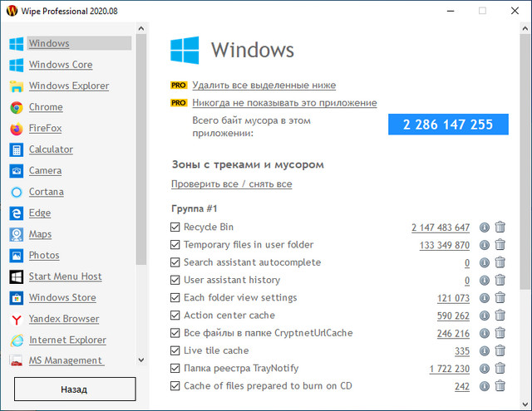Select Windows Explorer in the sidebar list
The image size is (532, 411).
[x=68, y=86]
